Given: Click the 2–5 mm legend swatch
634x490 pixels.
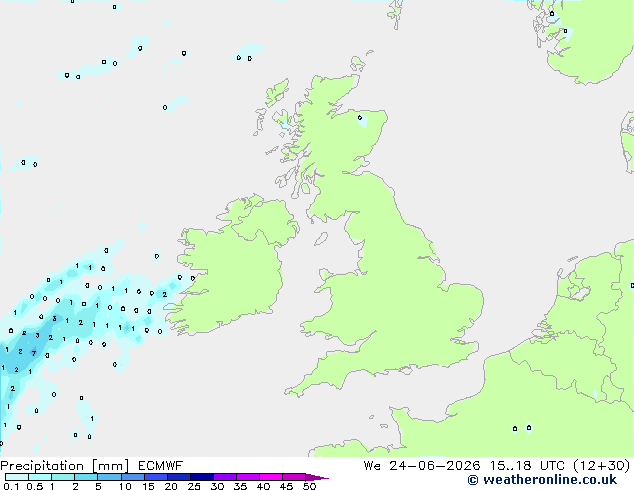Looking at the screenshot, I should pos(86,477).
